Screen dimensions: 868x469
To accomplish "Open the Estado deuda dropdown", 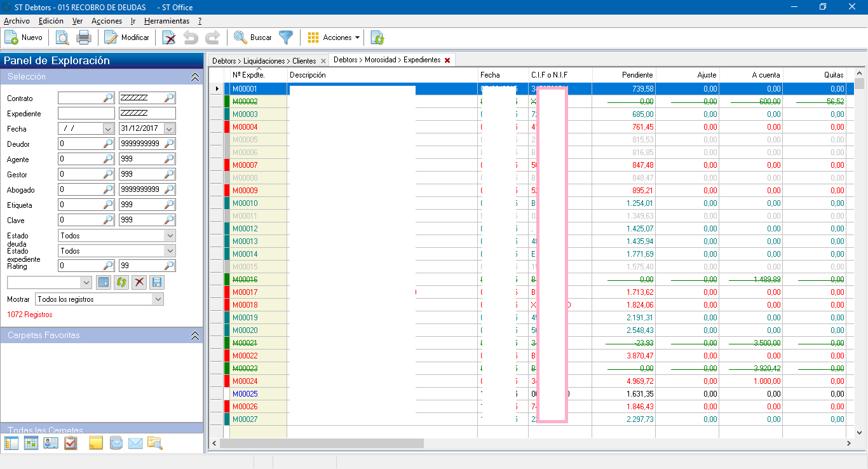I will (x=116, y=236).
